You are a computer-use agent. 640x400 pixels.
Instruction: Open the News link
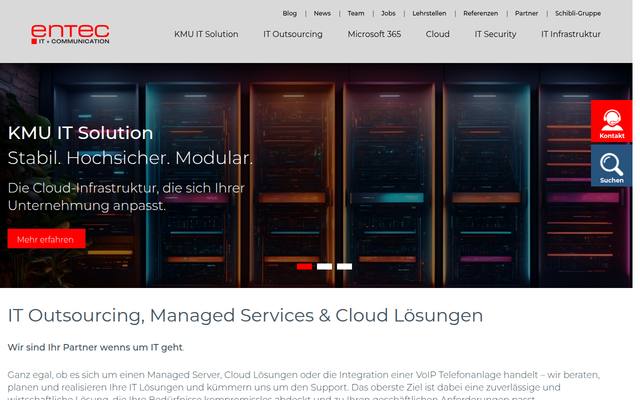[322, 13]
